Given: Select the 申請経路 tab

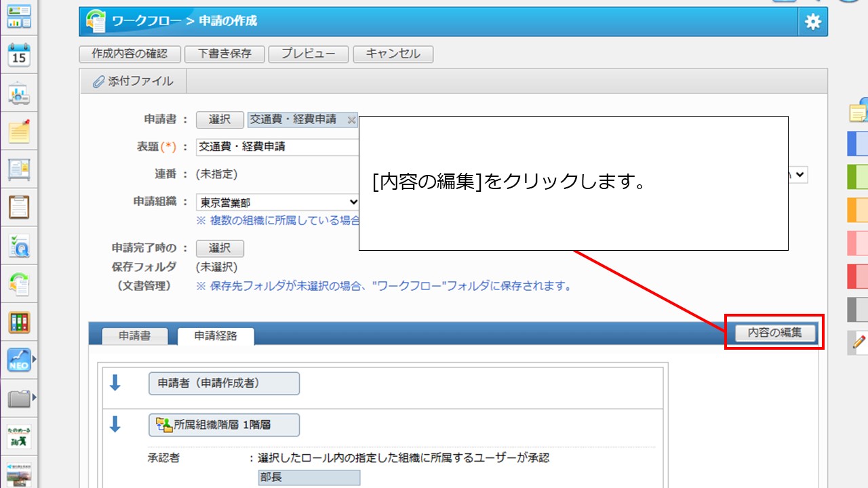Looking at the screenshot, I should (216, 335).
